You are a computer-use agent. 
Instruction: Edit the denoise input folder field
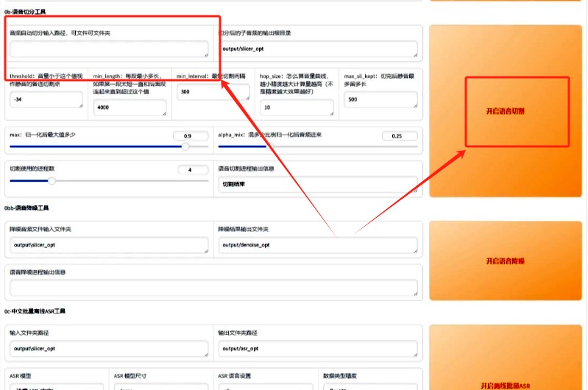(x=109, y=245)
